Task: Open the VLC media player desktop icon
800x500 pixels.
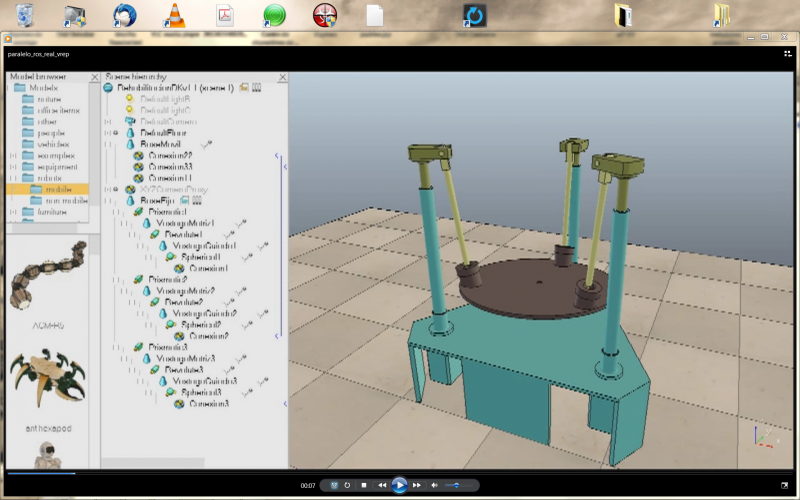Action: coord(174,15)
